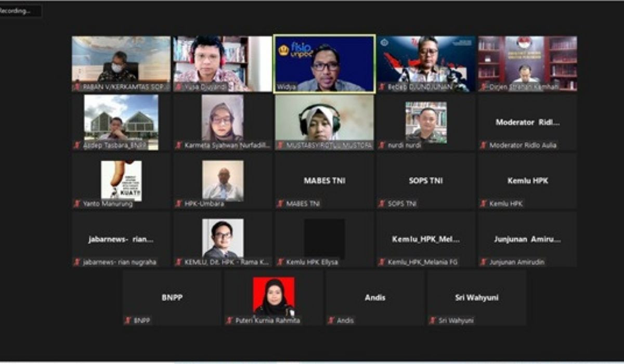This screenshot has height=364, width=624.
Task: Click muted mic icon beside Andis name label
Action: coord(331,321)
